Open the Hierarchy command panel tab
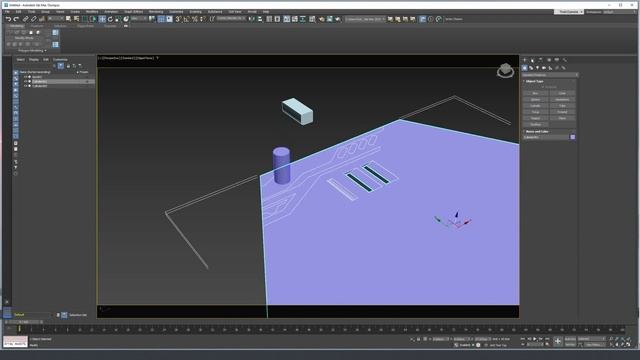Screen dimensions: 640x360 [x=540, y=60]
